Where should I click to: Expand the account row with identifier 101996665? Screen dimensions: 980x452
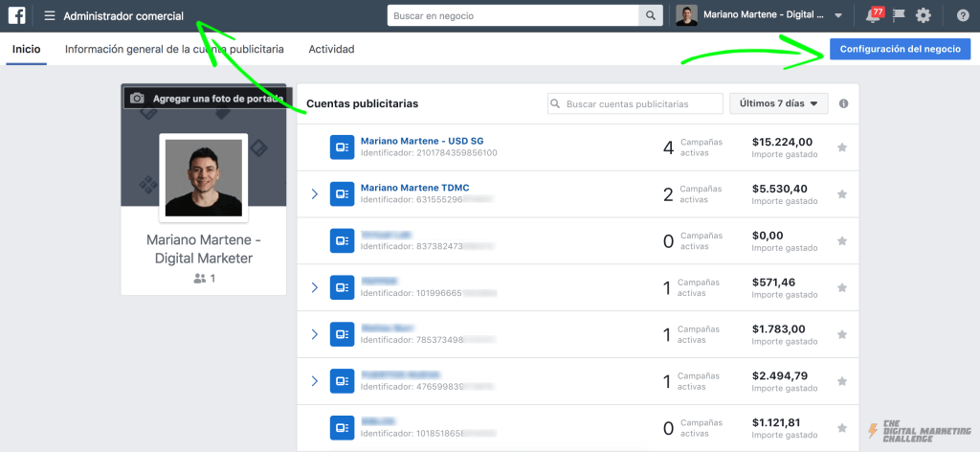point(314,287)
